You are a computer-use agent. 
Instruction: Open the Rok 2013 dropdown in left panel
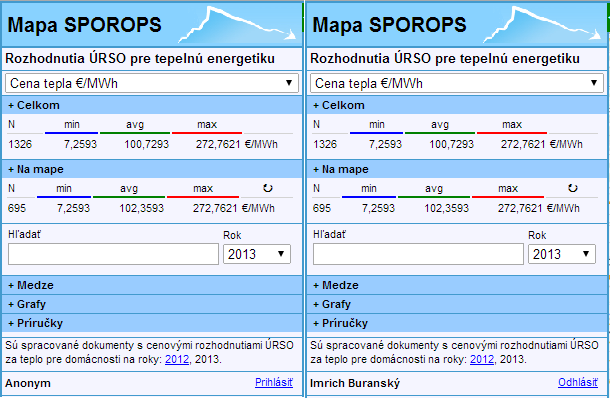pyautogui.click(x=257, y=254)
